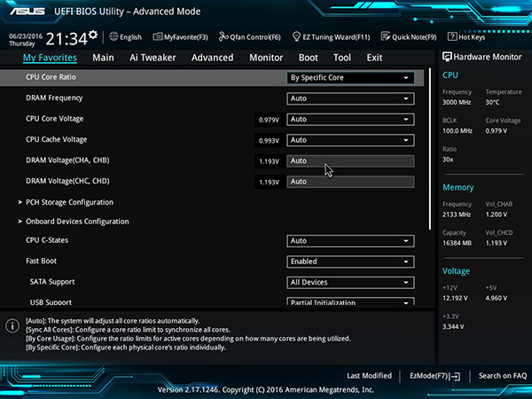Click the MyFavorite folder icon

[158, 36]
